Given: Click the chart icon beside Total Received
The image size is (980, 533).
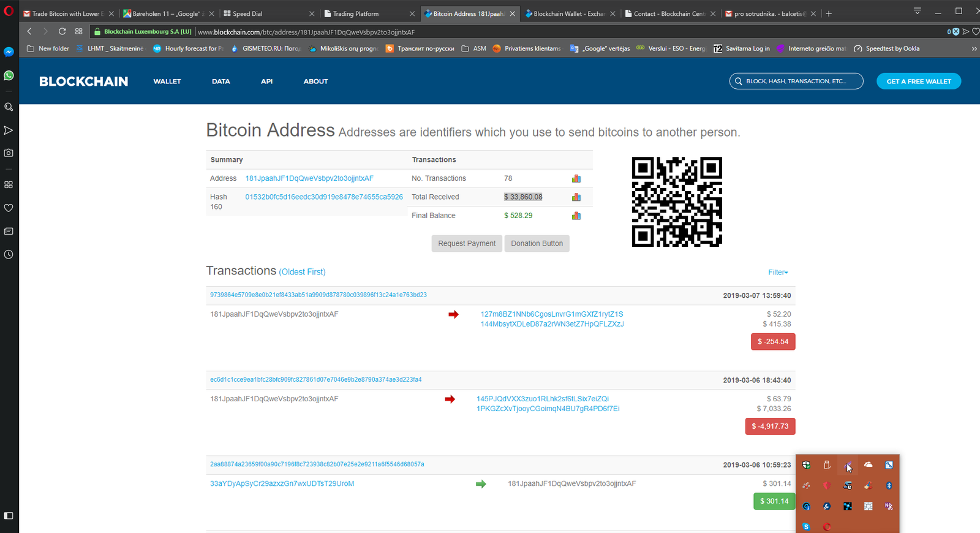Looking at the screenshot, I should click(x=576, y=197).
